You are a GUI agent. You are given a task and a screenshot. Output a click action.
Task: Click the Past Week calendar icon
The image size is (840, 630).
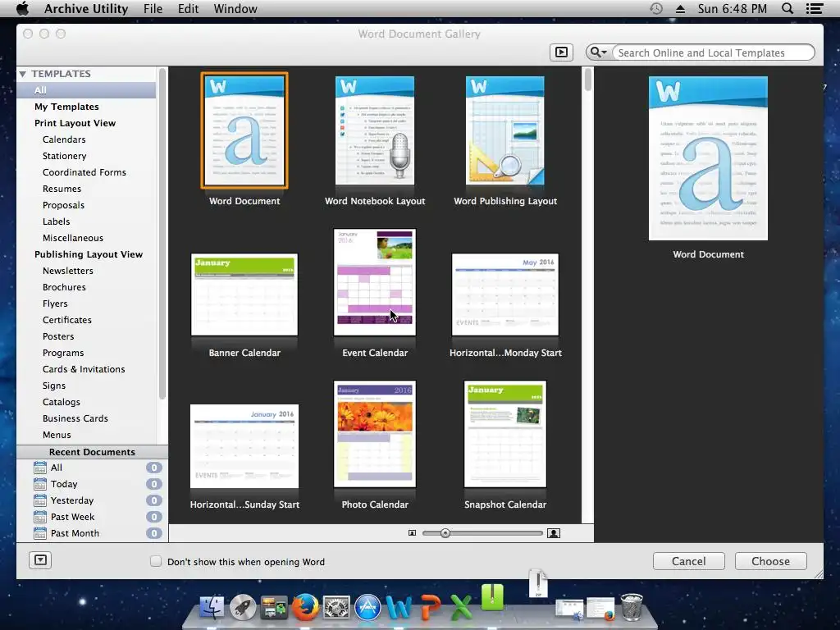40,517
